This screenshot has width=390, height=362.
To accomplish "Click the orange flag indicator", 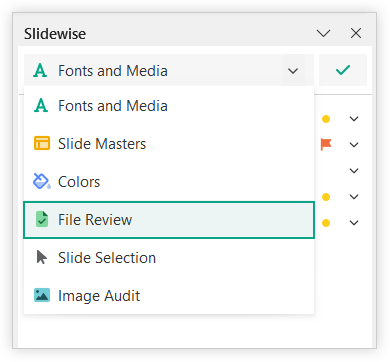I will point(326,144).
